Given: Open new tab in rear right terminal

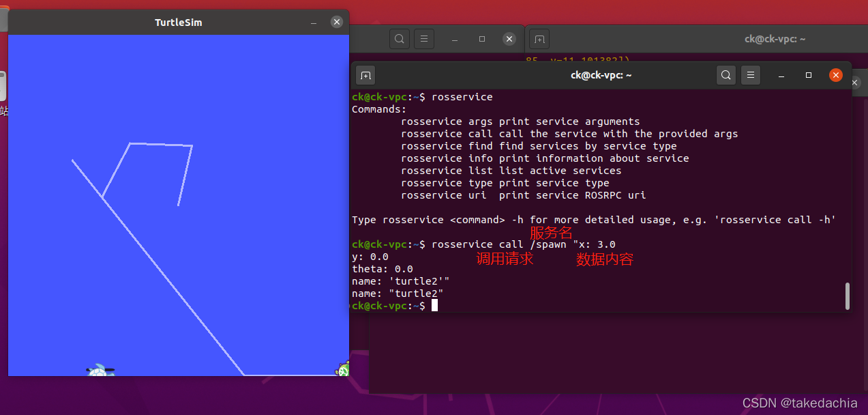Looking at the screenshot, I should 539,39.
